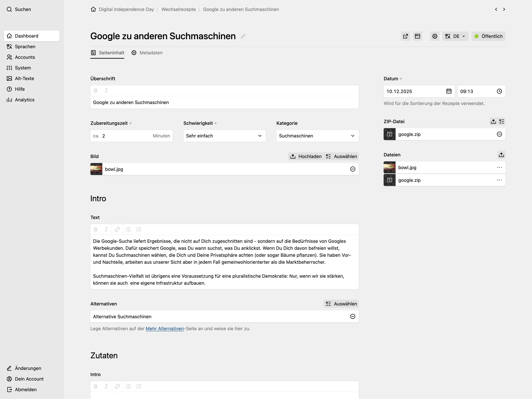532x399 pixels.
Task: Upload a file to the Dateien section
Action: (x=501, y=155)
